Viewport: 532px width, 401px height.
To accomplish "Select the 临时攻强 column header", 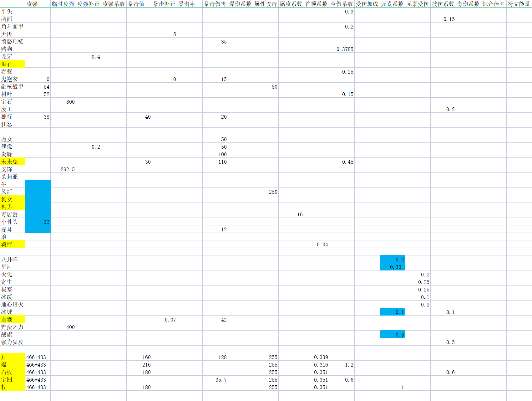I will point(63,4).
